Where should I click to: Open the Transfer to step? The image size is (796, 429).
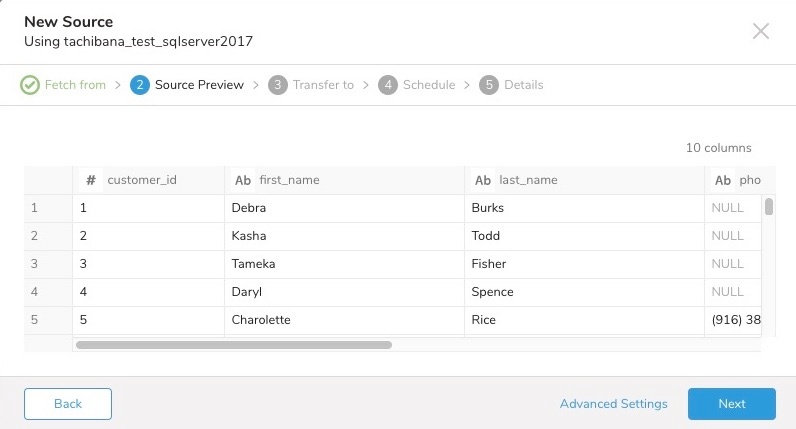(323, 85)
